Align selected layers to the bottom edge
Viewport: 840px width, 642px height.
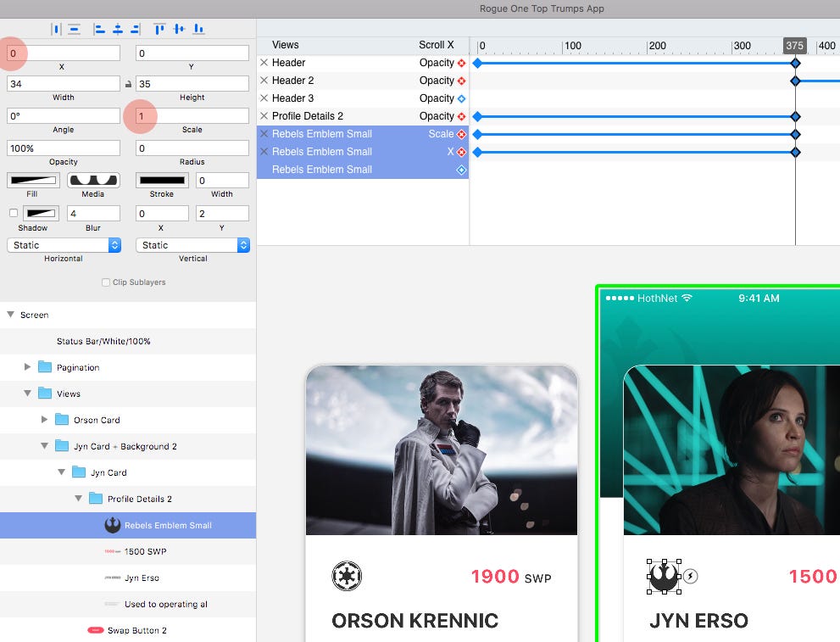(198, 29)
